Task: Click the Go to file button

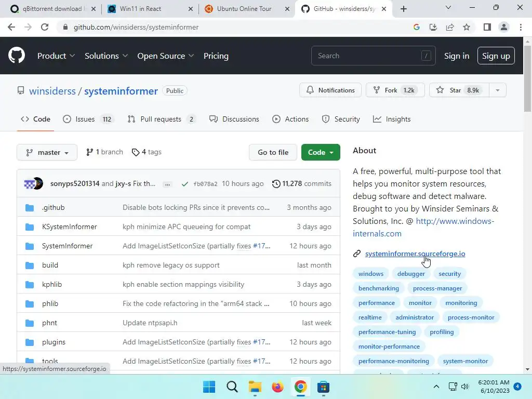Action: pos(273,152)
